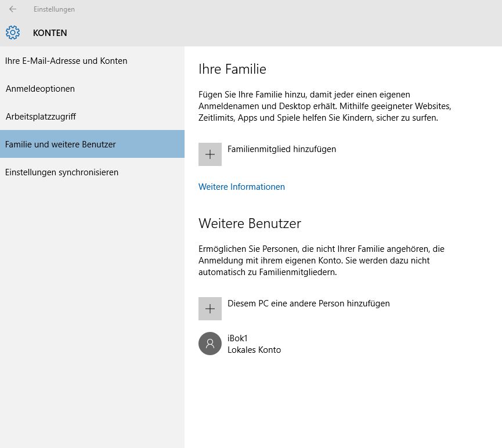
Task: Switch to Arbeitsplatzzugriff
Action: [92, 117]
